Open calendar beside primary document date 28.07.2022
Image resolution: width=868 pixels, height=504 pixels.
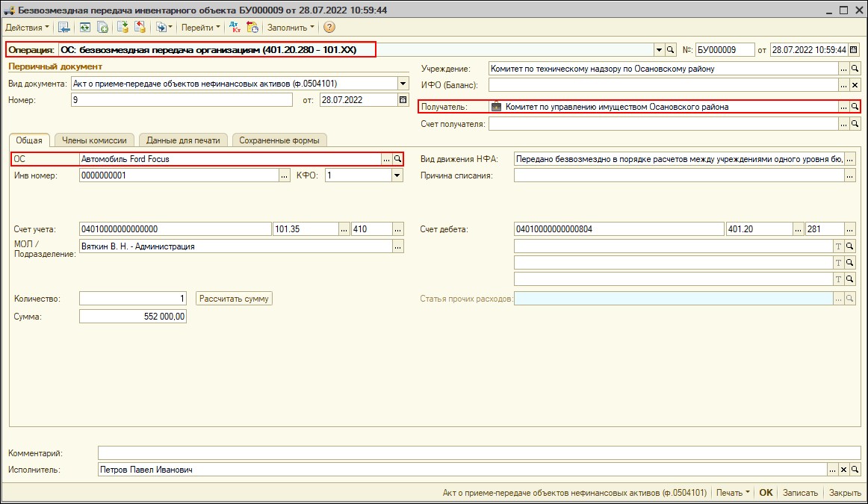click(x=403, y=100)
